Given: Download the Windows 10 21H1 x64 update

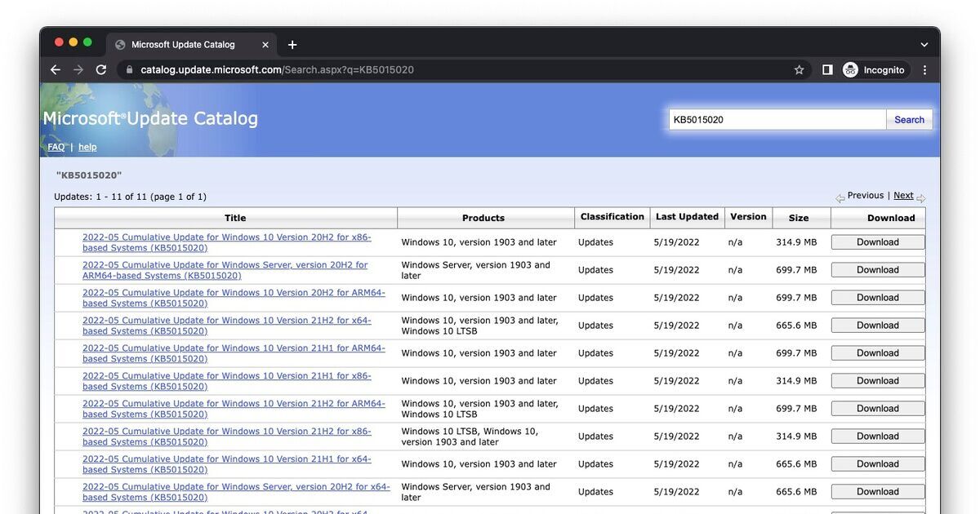Looking at the screenshot, I should (878, 464).
